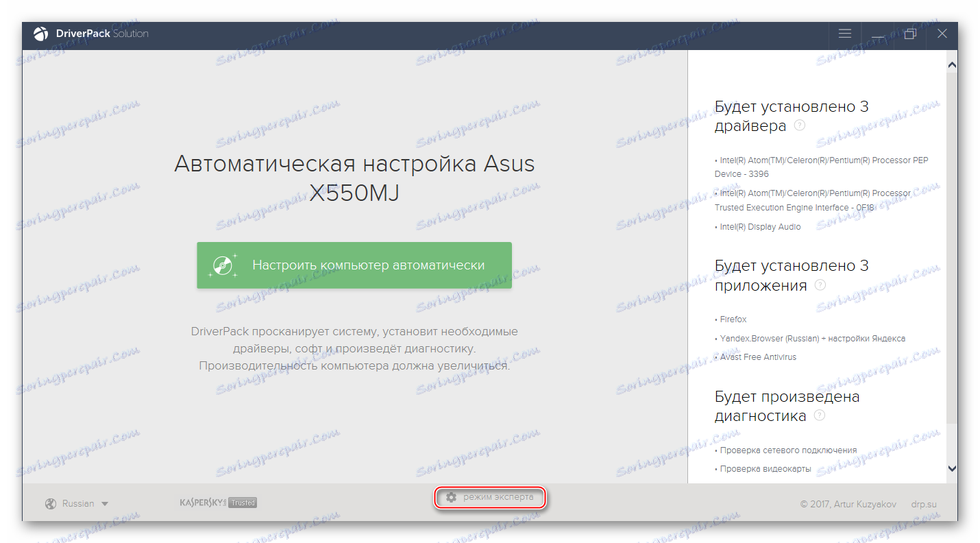The height and width of the screenshot is (543, 980).
Task: Click the 'DriverPack просканирует систему' description text
Action: pyautogui.click(x=354, y=349)
